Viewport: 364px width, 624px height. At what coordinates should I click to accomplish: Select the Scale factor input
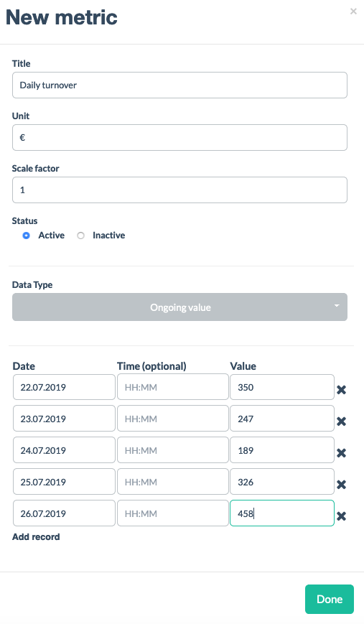point(179,190)
